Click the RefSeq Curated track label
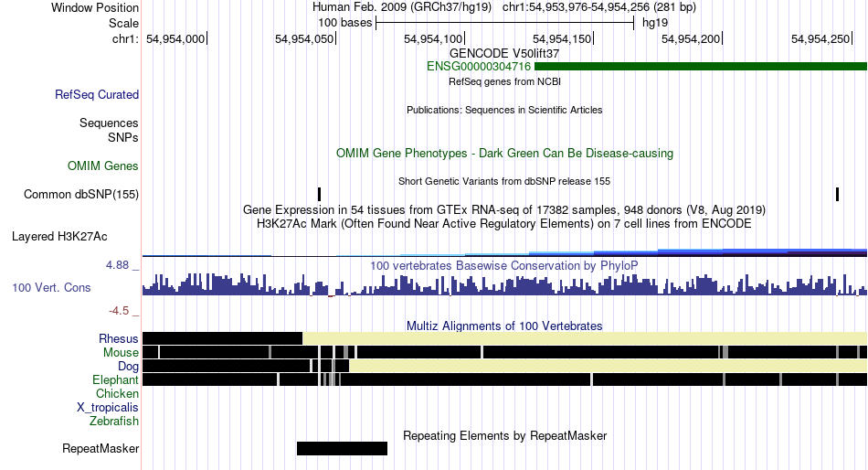The height and width of the screenshot is (470, 868). 97,95
